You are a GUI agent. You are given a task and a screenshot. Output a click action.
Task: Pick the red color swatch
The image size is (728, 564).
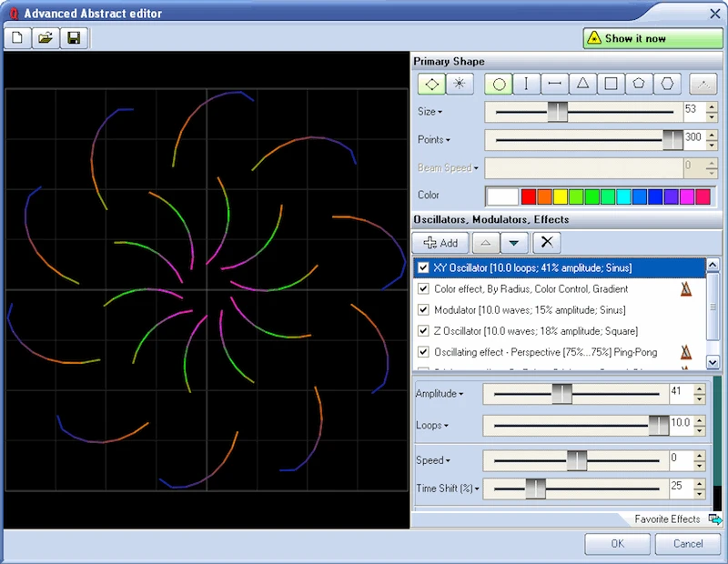pyautogui.click(x=531, y=196)
